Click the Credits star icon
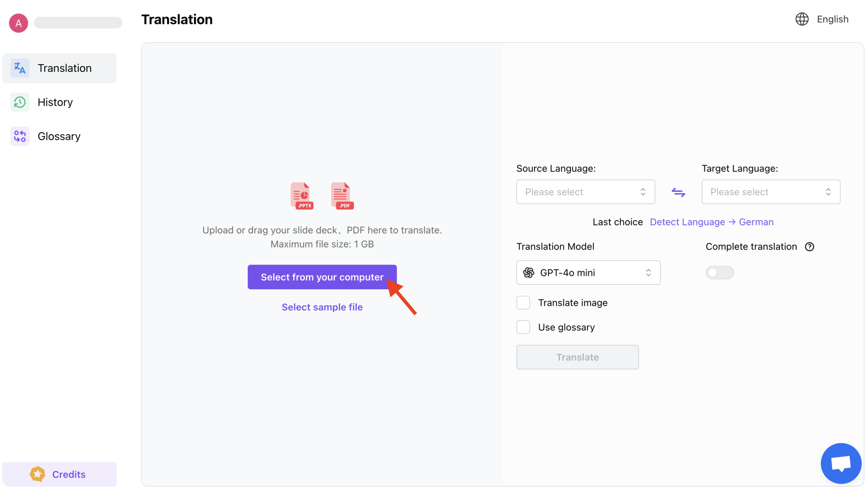 click(37, 474)
